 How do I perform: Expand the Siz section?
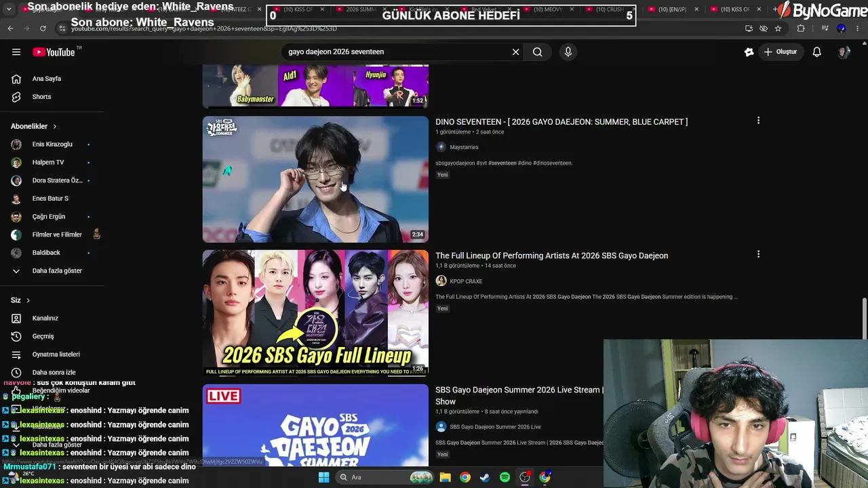pyautogui.click(x=20, y=300)
